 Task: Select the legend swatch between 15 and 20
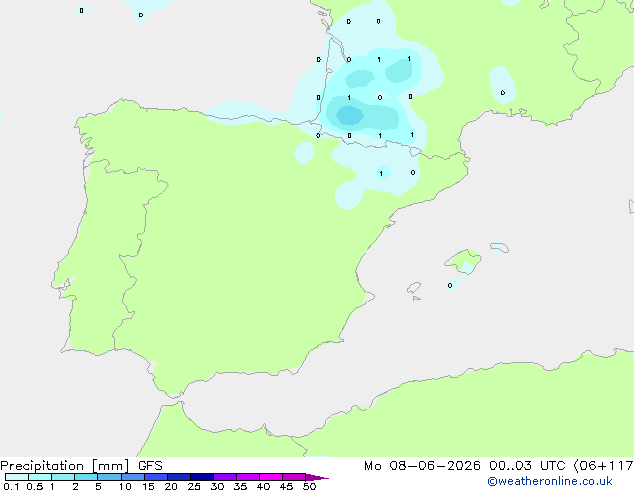pyautogui.click(x=156, y=477)
